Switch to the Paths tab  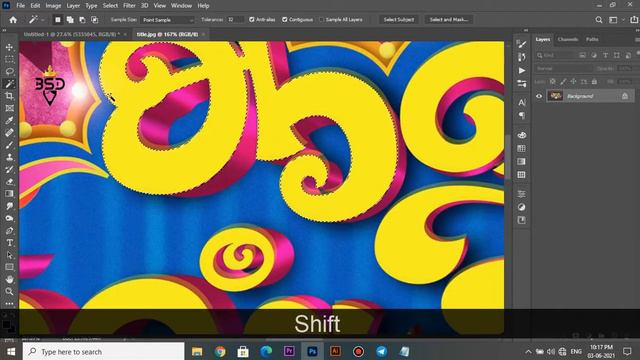pos(592,40)
